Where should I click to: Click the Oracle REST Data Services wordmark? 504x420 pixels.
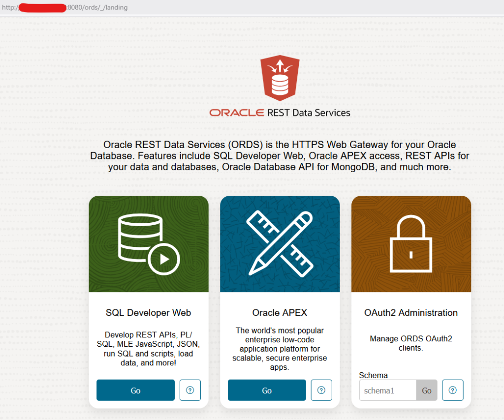pyautogui.click(x=280, y=113)
